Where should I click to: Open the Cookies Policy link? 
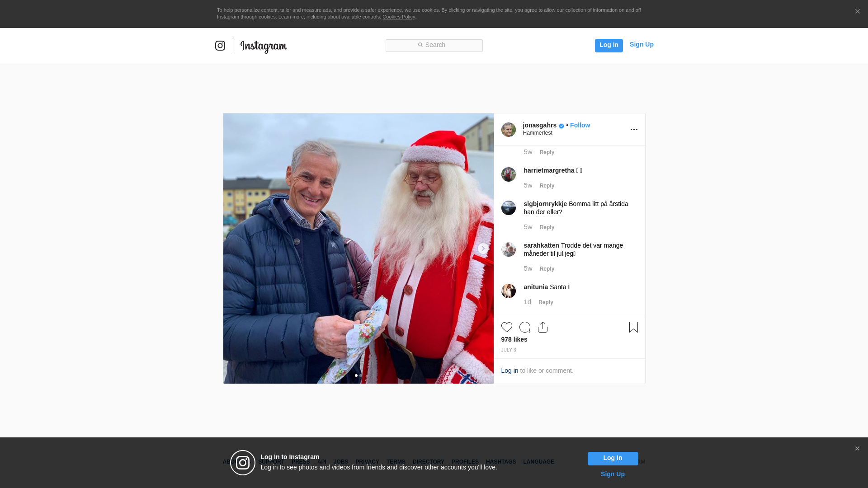399,17
